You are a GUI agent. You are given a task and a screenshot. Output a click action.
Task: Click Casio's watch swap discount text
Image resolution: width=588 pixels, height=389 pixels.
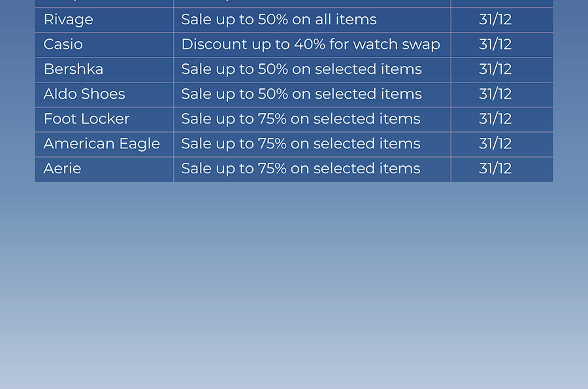click(310, 44)
